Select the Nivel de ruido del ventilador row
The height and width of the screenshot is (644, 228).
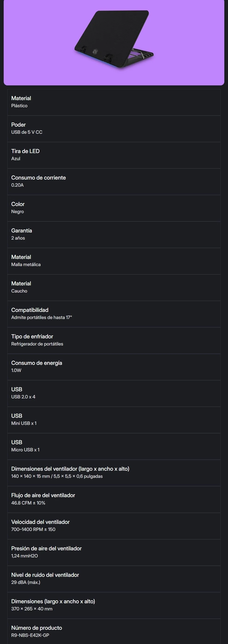coord(114,579)
